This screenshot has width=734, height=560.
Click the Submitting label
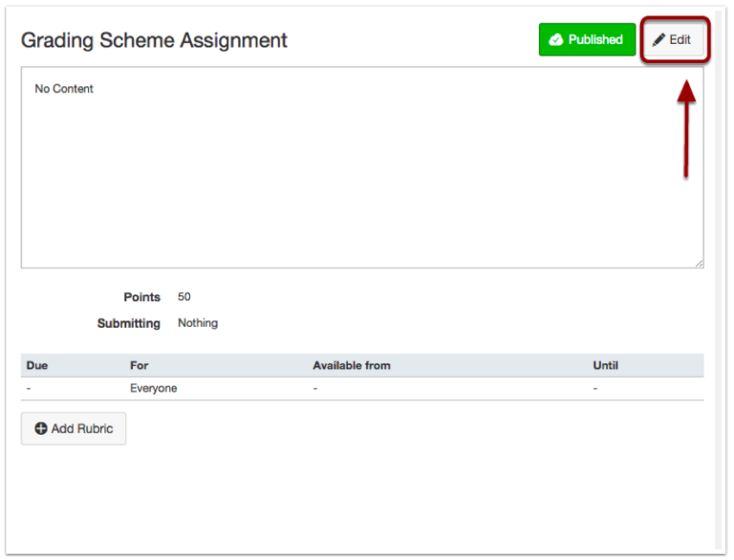129,323
